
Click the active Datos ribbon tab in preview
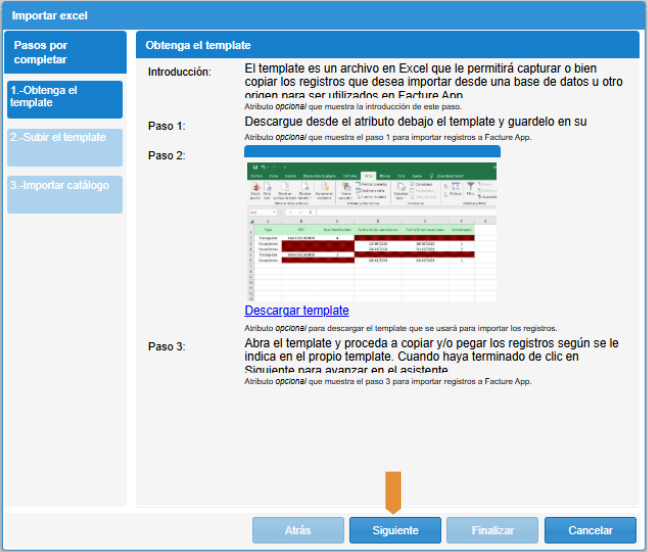(369, 174)
